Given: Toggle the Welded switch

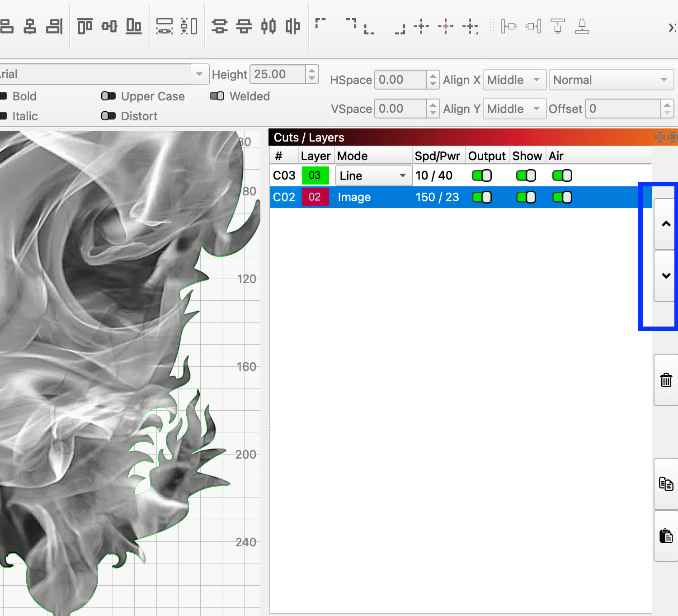Looking at the screenshot, I should coord(217,96).
